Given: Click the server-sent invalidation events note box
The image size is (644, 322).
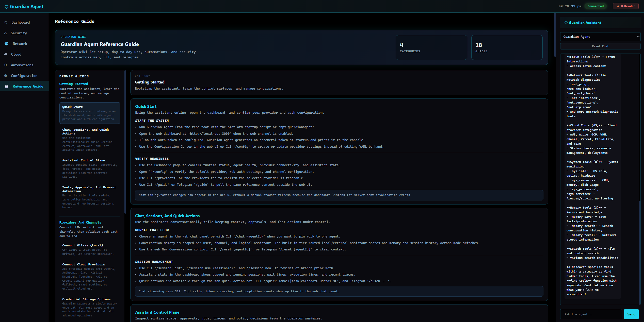Looking at the screenshot, I should [x=339, y=195].
